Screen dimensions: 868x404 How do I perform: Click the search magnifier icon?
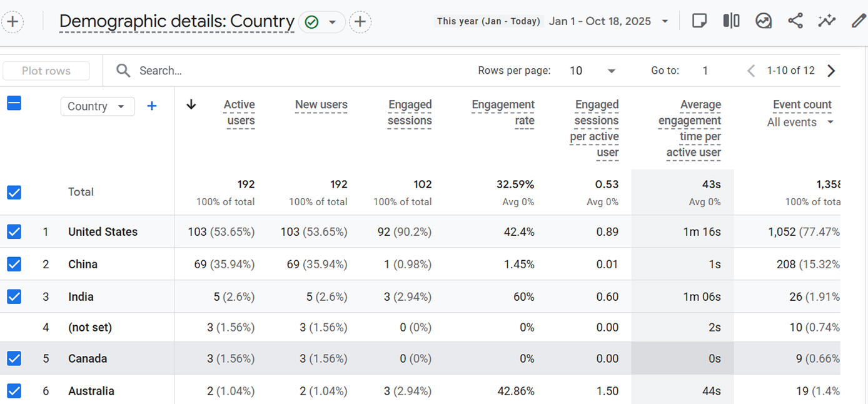123,71
